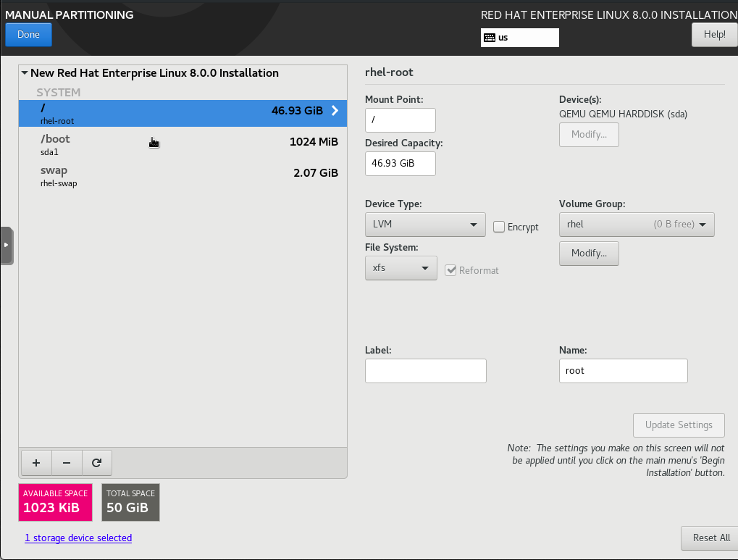Click the rhel-root heading text
Screen dimensions: 738x560
point(389,72)
